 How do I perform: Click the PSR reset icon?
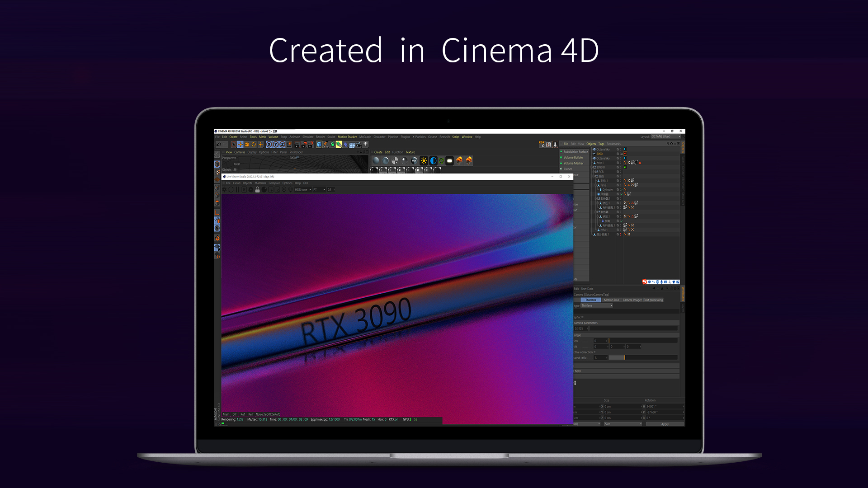pos(542,144)
